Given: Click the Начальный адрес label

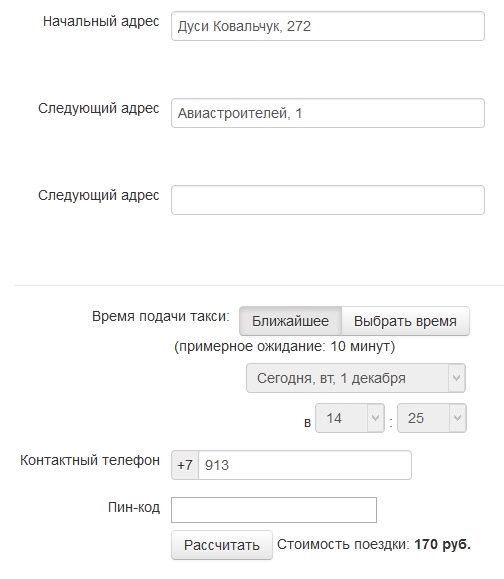Looking at the screenshot, I should click(x=101, y=22).
